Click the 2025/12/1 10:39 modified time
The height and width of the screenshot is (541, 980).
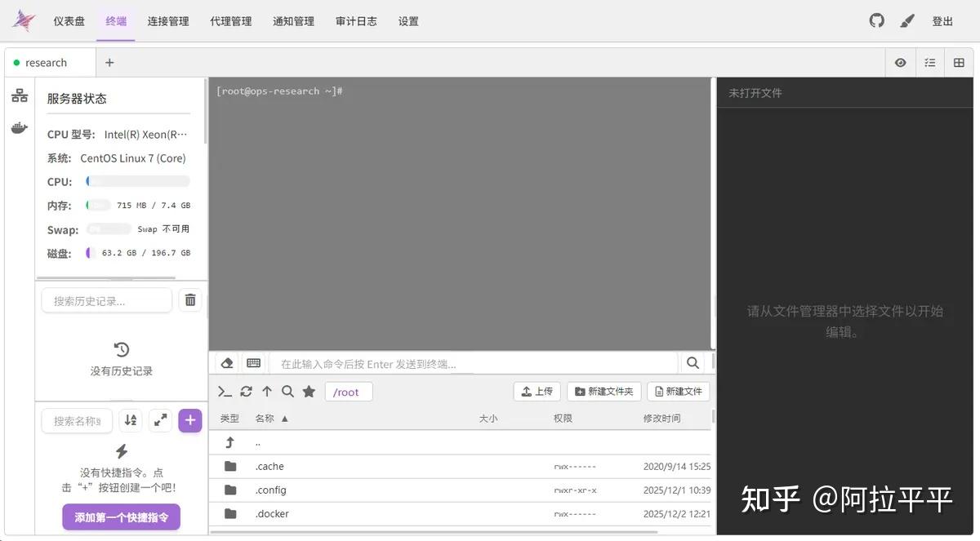[x=677, y=490]
